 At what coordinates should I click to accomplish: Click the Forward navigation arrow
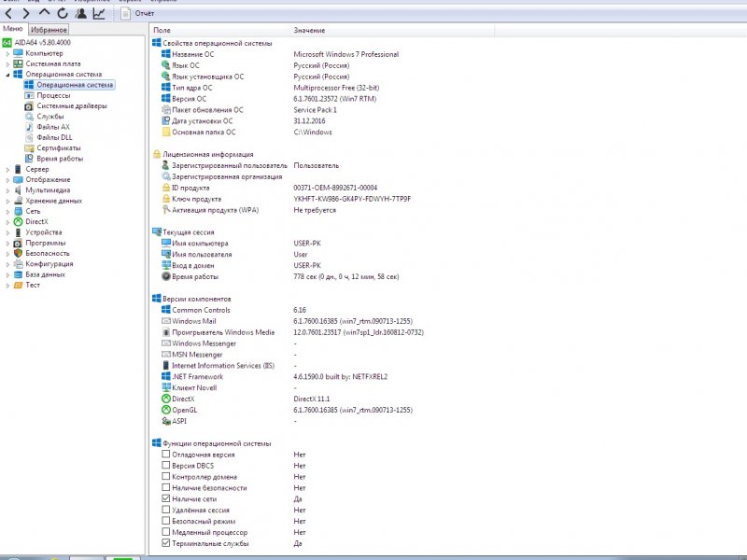coord(26,14)
